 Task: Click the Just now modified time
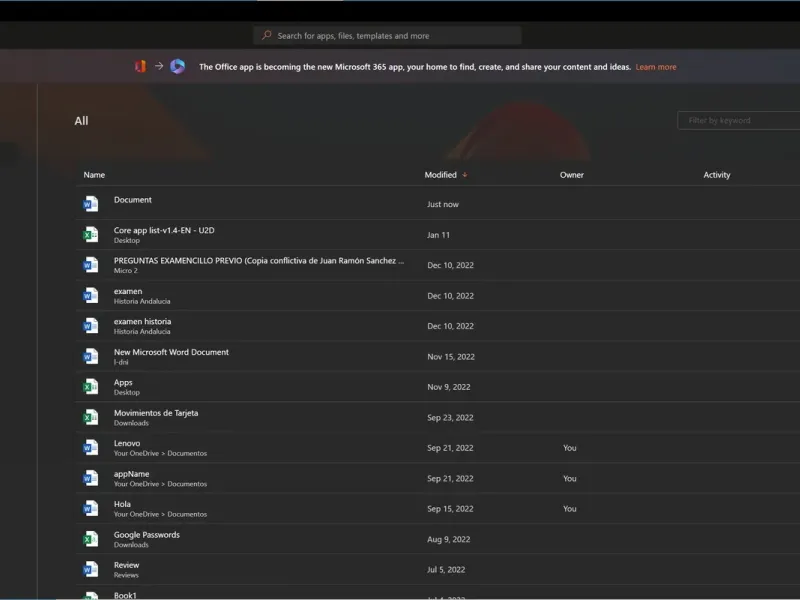(x=443, y=204)
